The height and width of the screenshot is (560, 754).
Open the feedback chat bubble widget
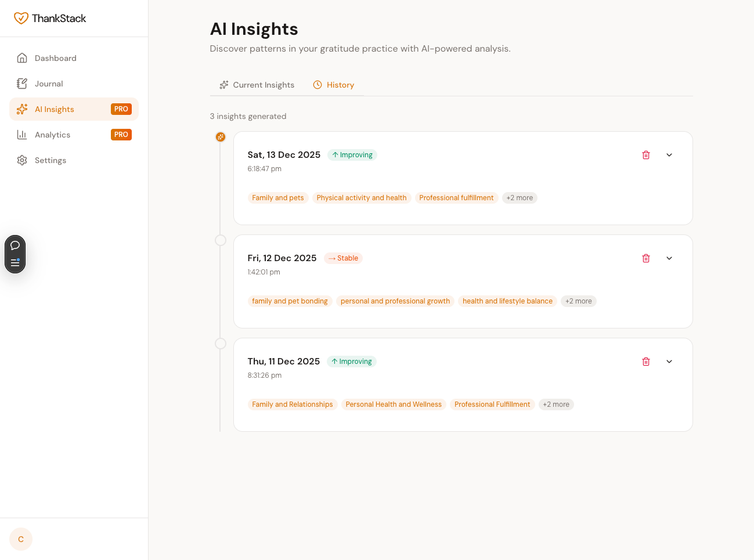(x=15, y=245)
